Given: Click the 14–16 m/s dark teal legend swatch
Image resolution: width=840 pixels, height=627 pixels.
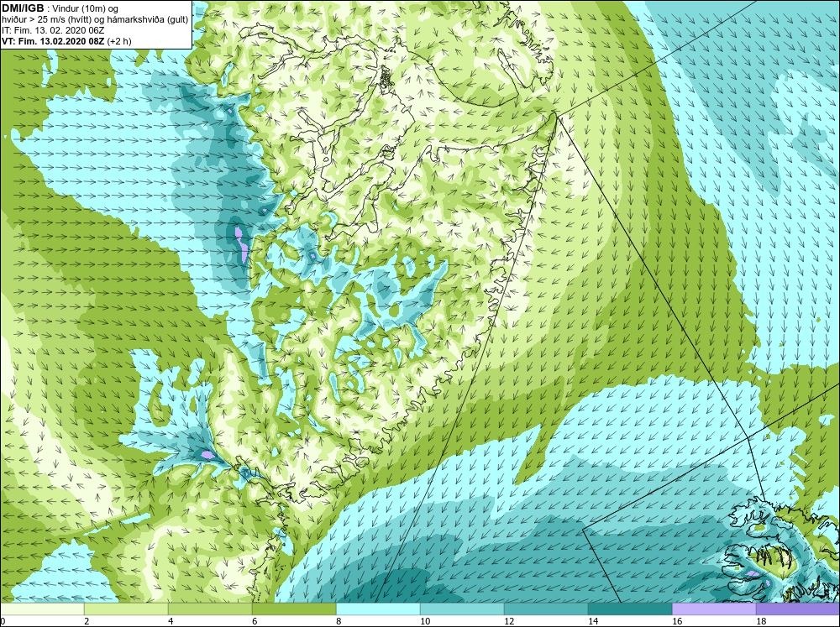Looking at the screenshot, I should coord(630,609).
